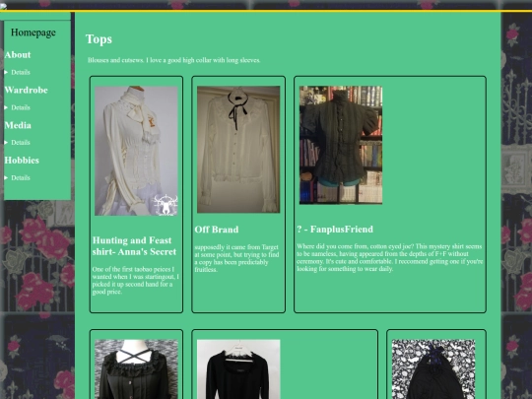The image size is (532, 399).
Task: Expand the Details disclosure under About
Action: (x=18, y=72)
